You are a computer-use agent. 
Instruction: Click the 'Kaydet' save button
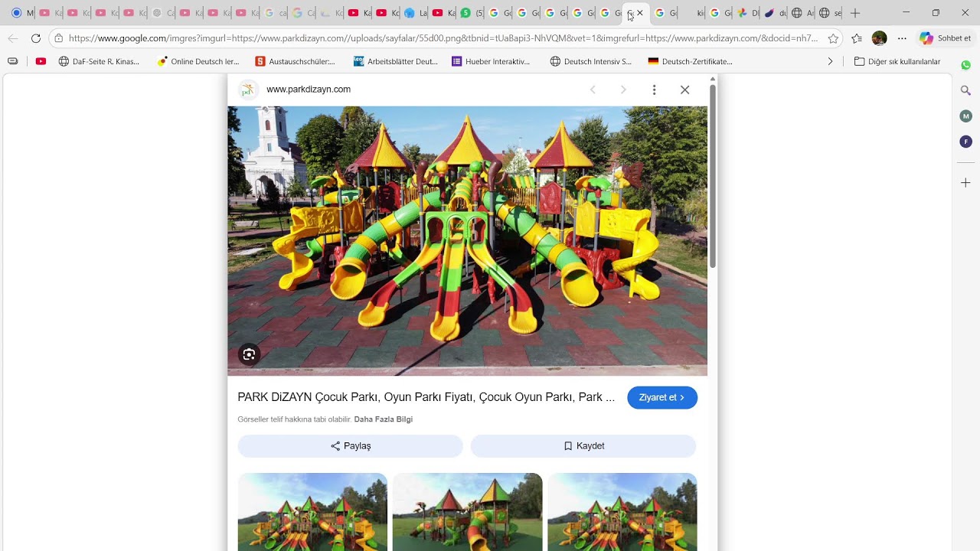(583, 446)
